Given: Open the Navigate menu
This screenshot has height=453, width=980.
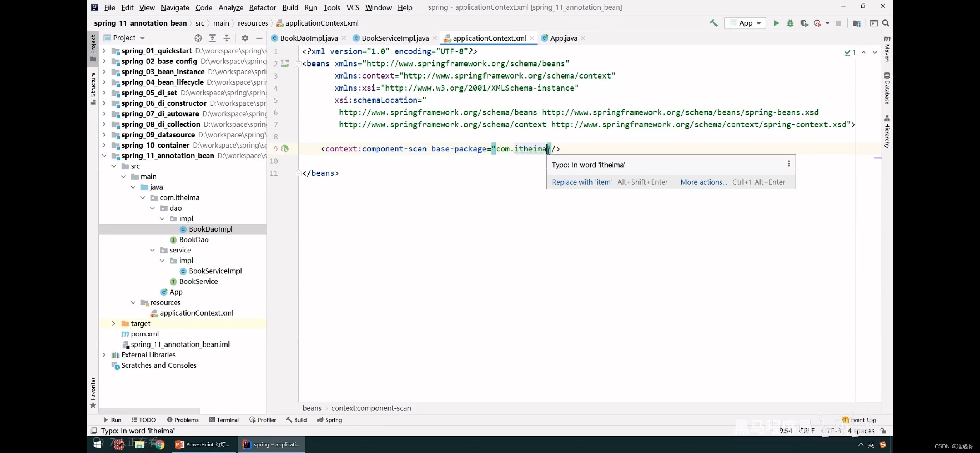Looking at the screenshot, I should [x=175, y=7].
